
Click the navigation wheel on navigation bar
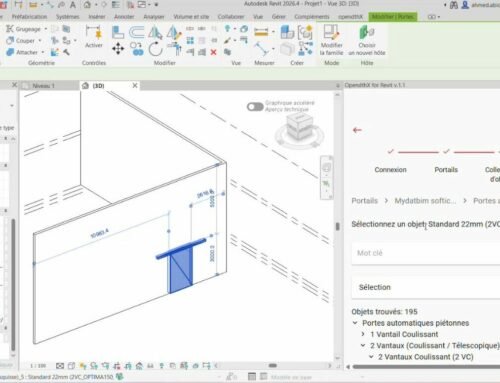click(x=326, y=167)
